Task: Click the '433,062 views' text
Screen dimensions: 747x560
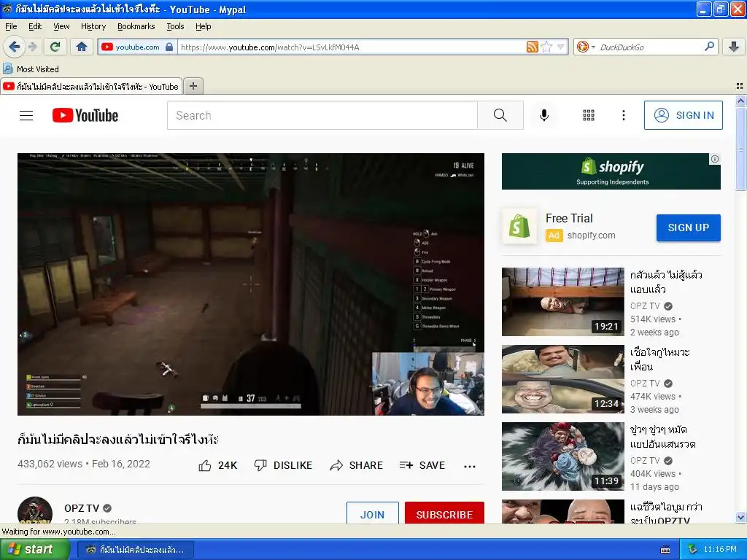Action: (50, 464)
